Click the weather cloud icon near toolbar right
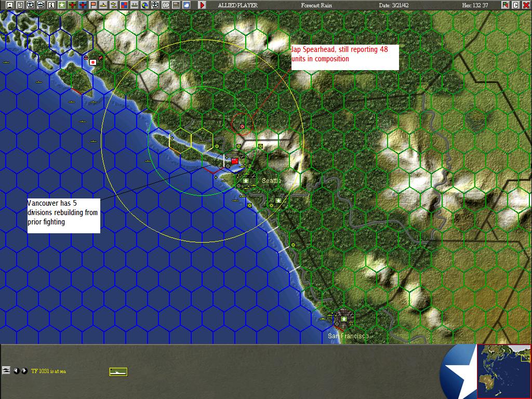The image size is (532, 399). (186, 5)
